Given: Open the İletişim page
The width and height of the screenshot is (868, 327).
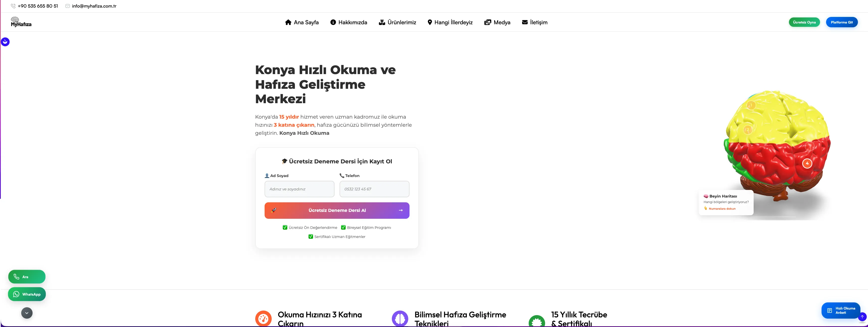Looking at the screenshot, I should [x=534, y=22].
